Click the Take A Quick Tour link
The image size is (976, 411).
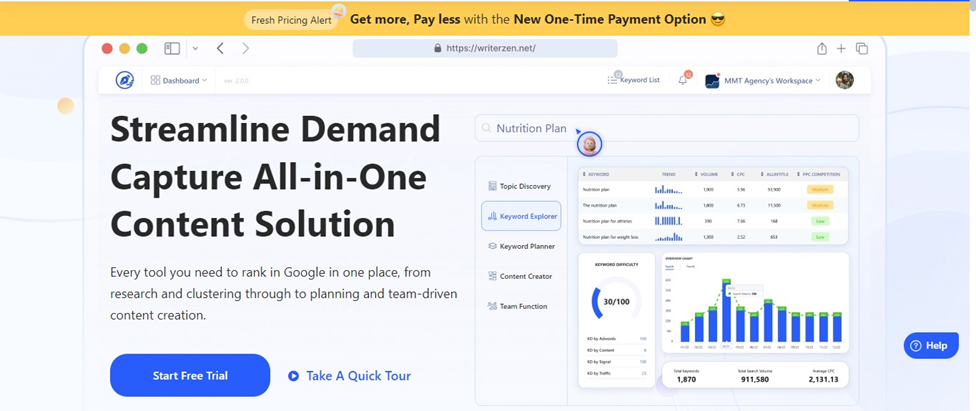coord(349,376)
